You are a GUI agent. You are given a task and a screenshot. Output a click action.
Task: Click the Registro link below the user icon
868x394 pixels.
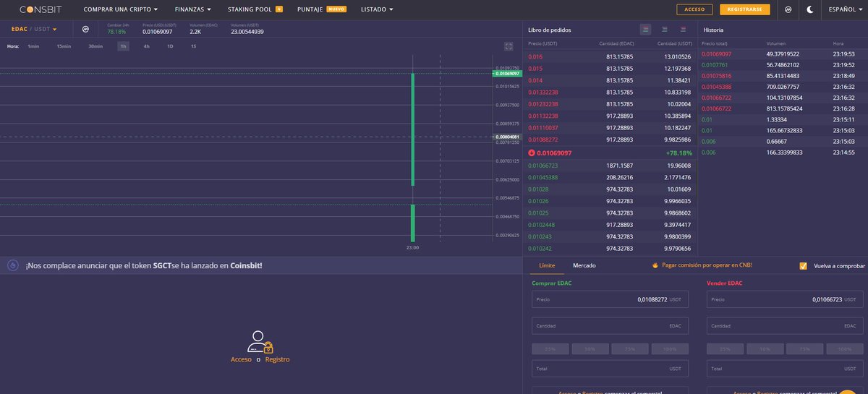[277, 359]
